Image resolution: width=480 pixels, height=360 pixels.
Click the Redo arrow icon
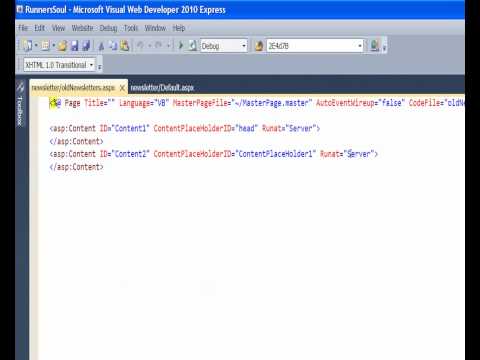pyautogui.click(x=159, y=46)
